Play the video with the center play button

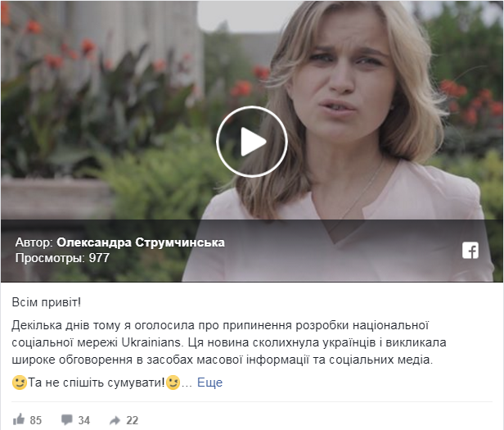pos(252,142)
